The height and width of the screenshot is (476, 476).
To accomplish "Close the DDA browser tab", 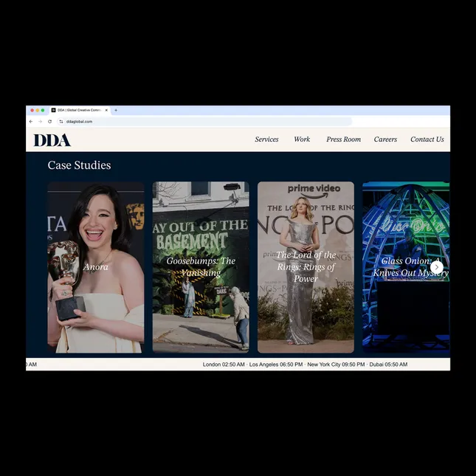I will 106,110.
